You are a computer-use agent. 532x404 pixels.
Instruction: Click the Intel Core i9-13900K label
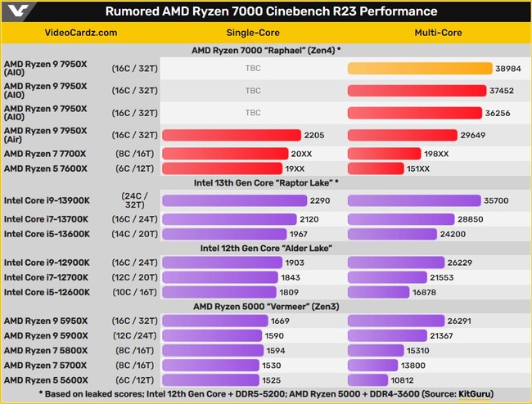[47, 200]
